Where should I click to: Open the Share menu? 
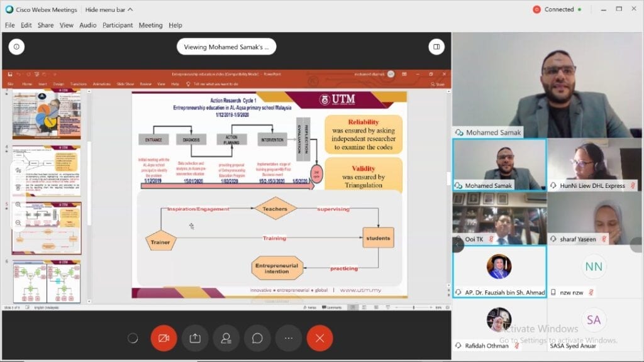click(x=45, y=25)
